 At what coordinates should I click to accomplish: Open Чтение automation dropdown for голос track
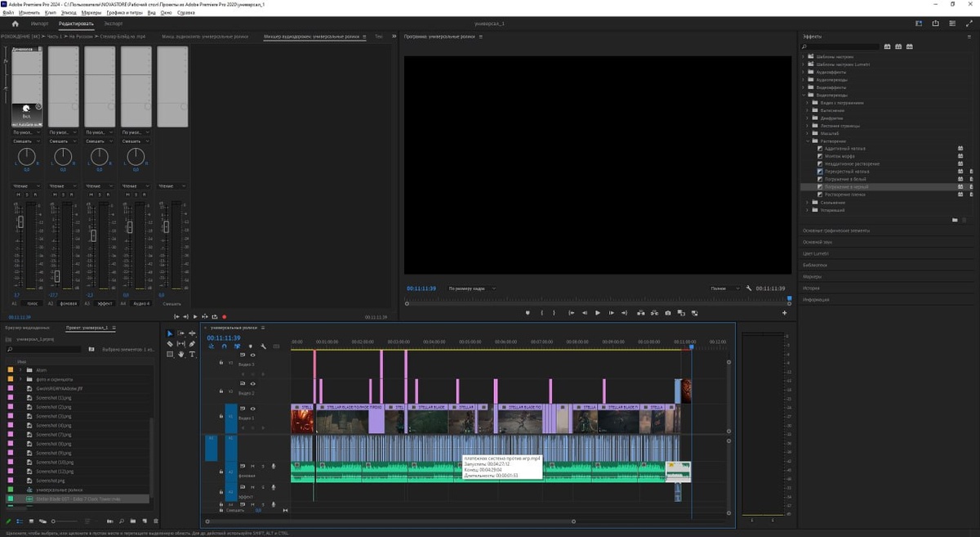tap(26, 186)
